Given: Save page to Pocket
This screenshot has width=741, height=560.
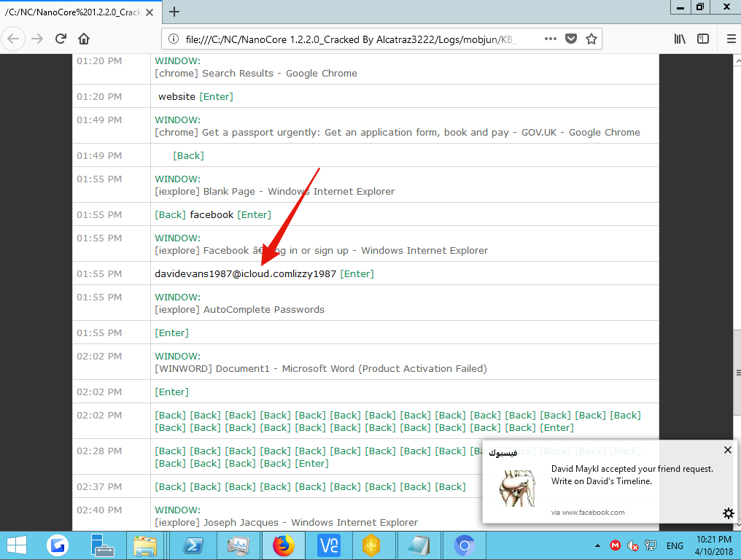Looking at the screenshot, I should [x=571, y=39].
